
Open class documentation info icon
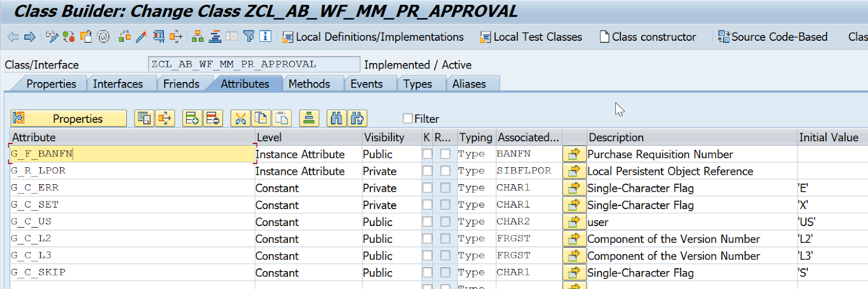[265, 36]
